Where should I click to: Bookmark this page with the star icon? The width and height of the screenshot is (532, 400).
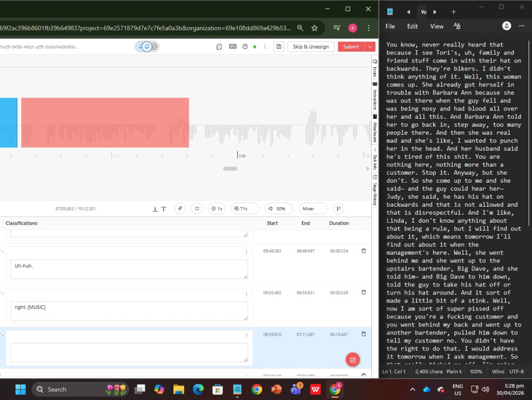314,28
